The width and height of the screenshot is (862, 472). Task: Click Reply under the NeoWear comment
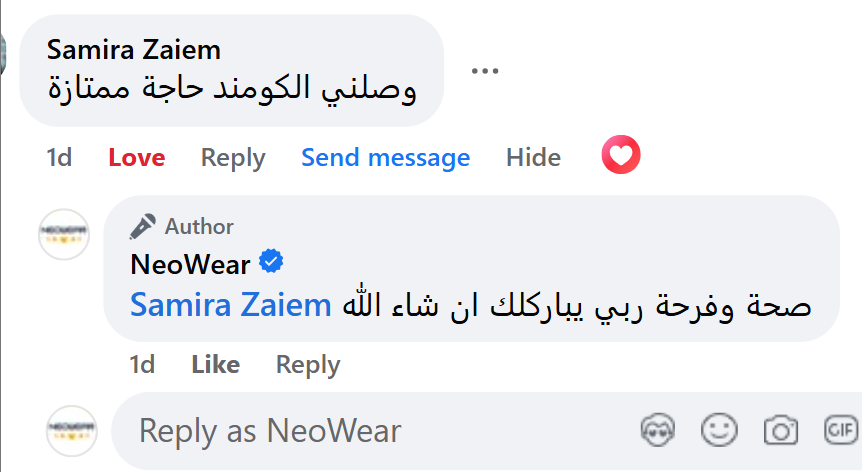point(308,365)
